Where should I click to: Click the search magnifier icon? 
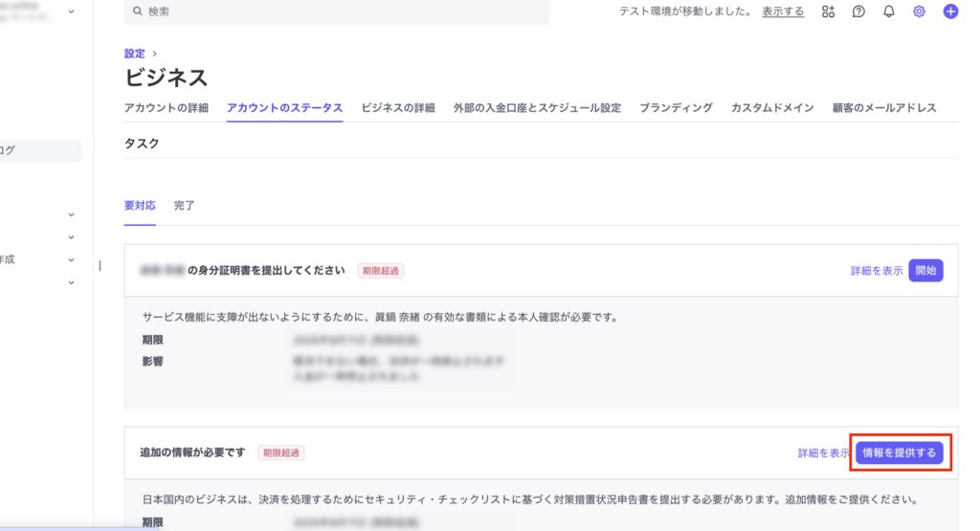coord(138,11)
